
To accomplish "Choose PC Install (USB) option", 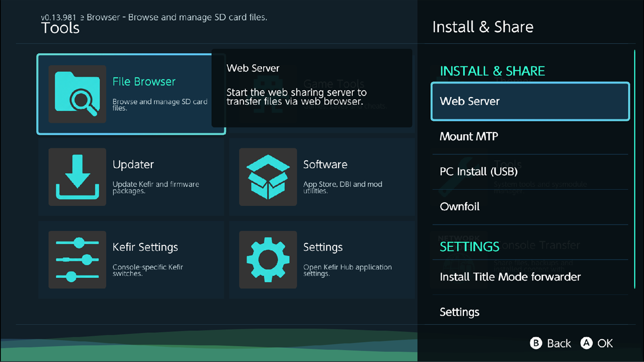I will tap(530, 171).
